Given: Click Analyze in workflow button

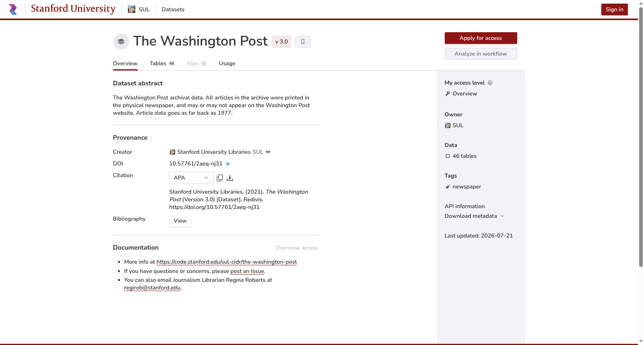Looking at the screenshot, I should click(x=481, y=54).
